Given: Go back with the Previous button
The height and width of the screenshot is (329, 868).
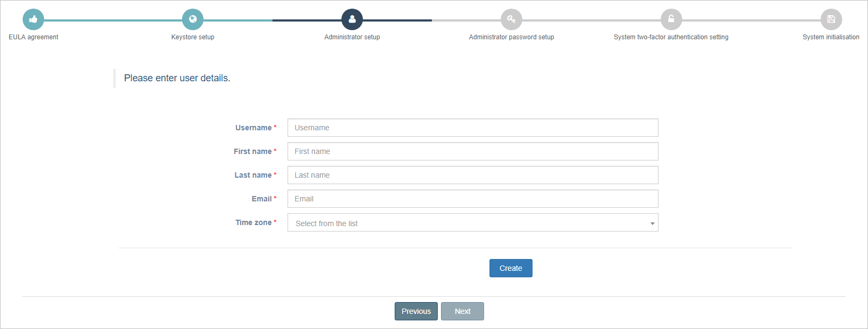Looking at the screenshot, I should (416, 311).
